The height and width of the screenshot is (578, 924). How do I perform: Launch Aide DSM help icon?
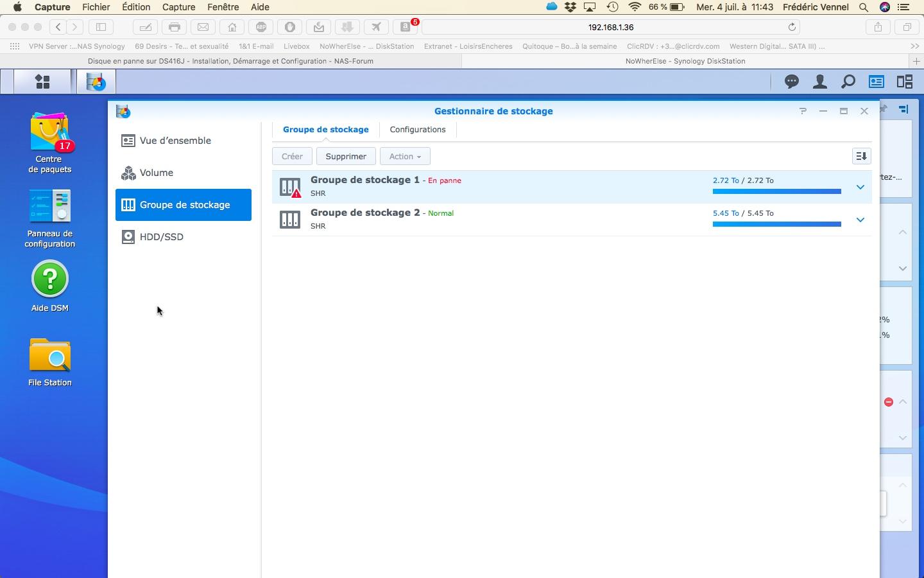pos(50,286)
